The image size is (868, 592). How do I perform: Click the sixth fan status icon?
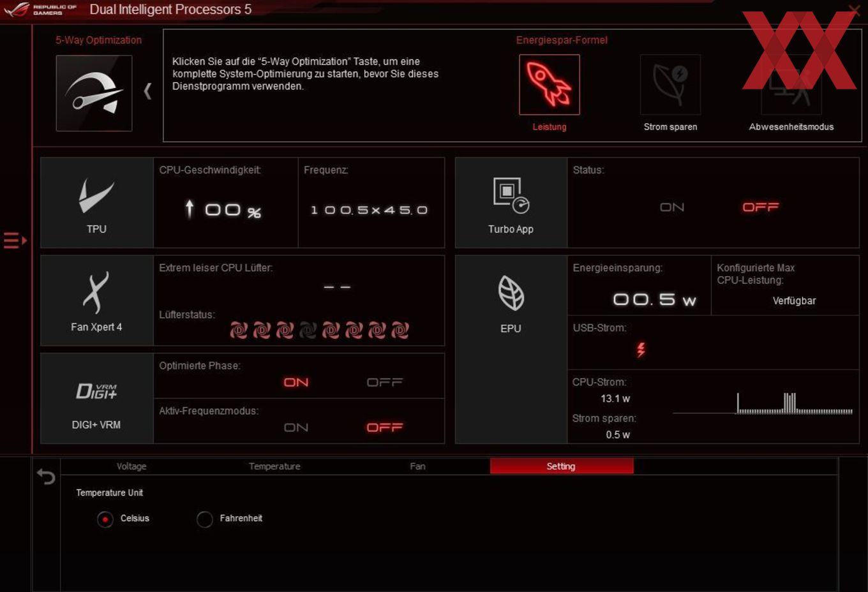pos(354,330)
